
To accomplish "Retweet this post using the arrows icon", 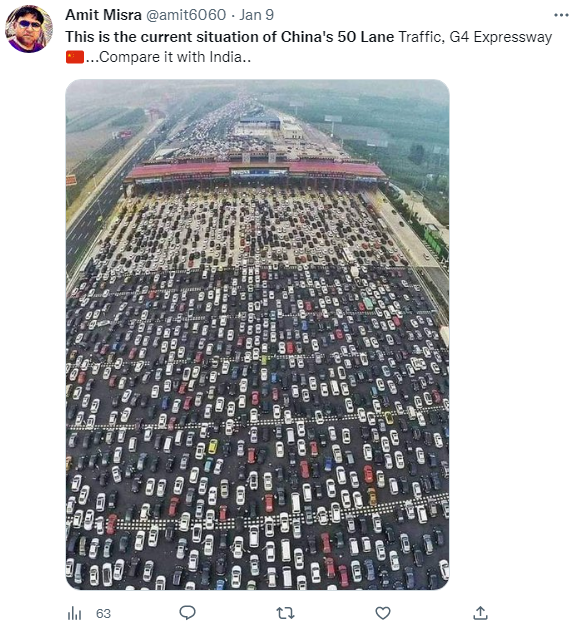I will (285, 613).
